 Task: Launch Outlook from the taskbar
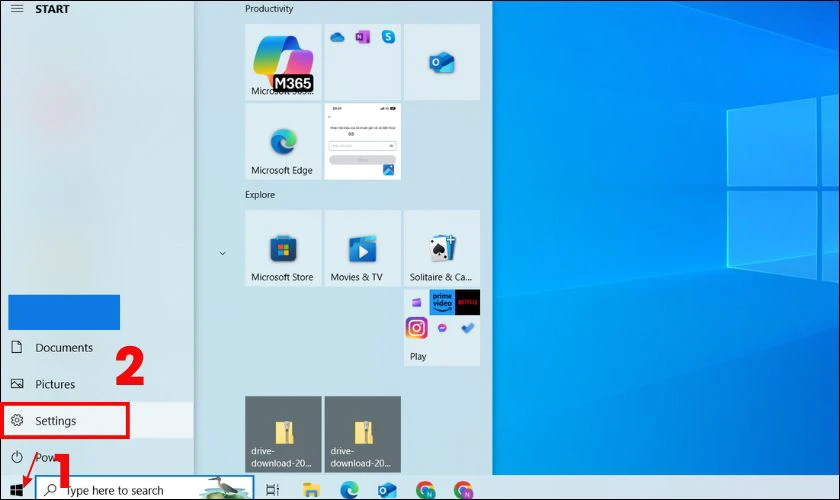[x=387, y=490]
